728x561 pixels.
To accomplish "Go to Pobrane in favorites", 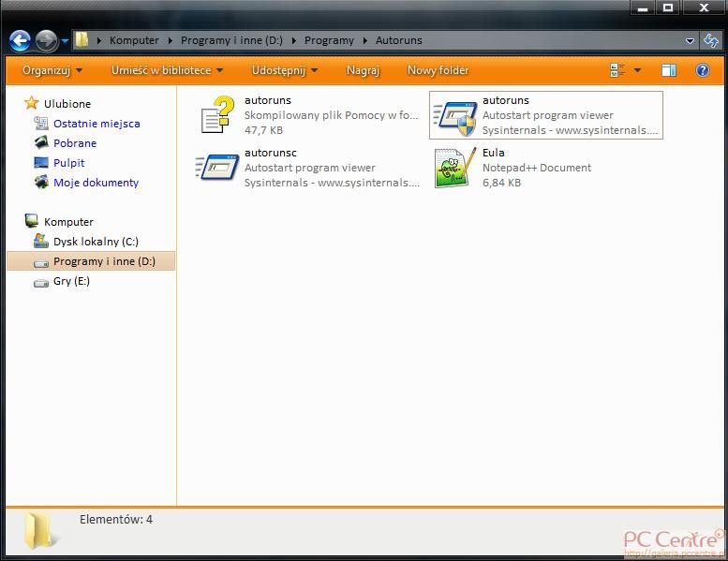I will pyautogui.click(x=75, y=143).
